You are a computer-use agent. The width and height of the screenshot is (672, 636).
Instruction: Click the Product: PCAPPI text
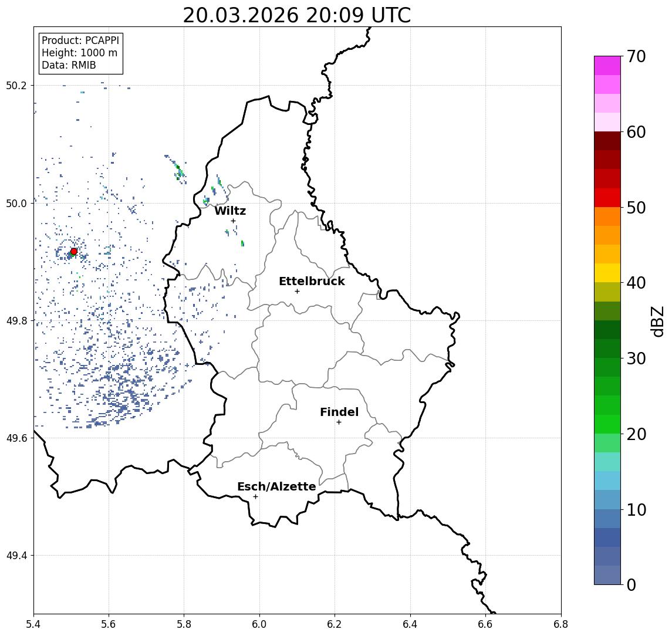click(x=80, y=40)
